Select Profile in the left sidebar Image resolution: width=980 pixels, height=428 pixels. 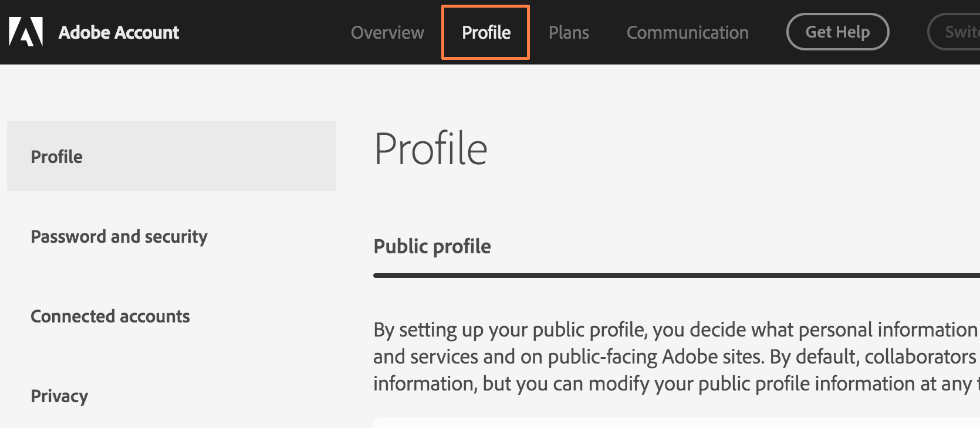click(171, 156)
